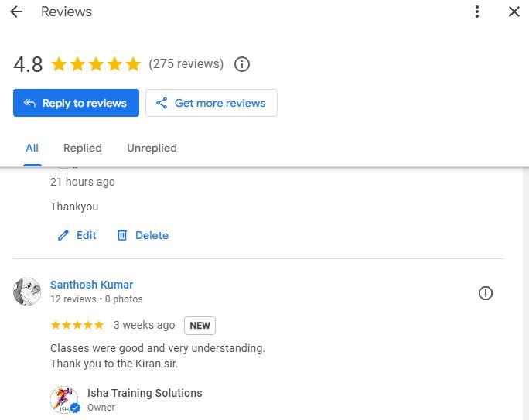Switch to the Replied tab
The image size is (529, 420).
83,148
